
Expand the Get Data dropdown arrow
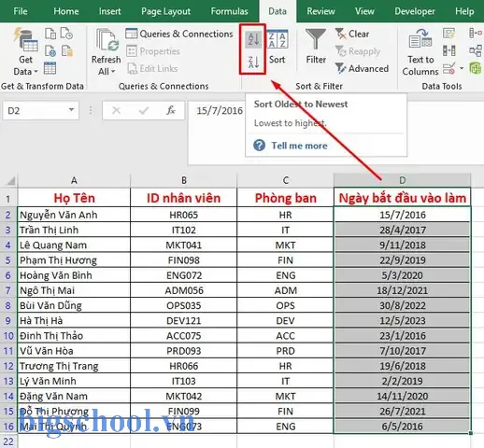click(x=36, y=72)
